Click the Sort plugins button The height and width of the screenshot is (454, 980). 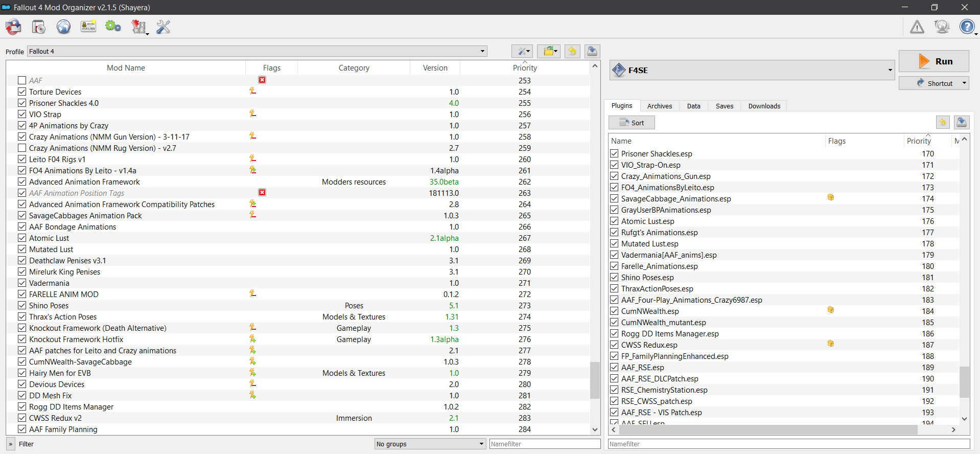(632, 122)
